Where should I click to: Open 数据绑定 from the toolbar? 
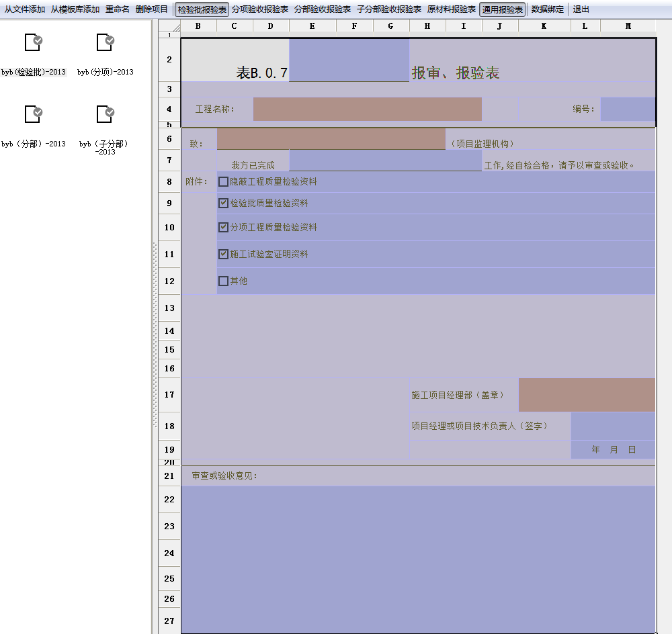[548, 9]
